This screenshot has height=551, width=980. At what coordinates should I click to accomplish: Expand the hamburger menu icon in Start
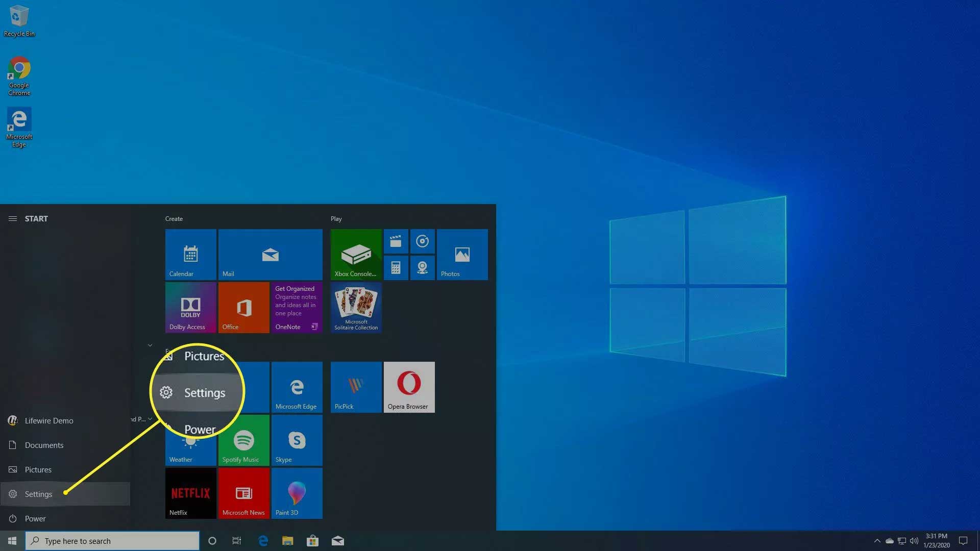[13, 218]
